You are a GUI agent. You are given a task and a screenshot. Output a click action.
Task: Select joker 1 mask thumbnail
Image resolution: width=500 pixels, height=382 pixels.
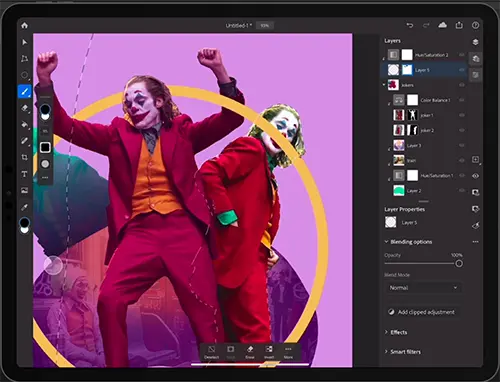pyautogui.click(x=413, y=115)
